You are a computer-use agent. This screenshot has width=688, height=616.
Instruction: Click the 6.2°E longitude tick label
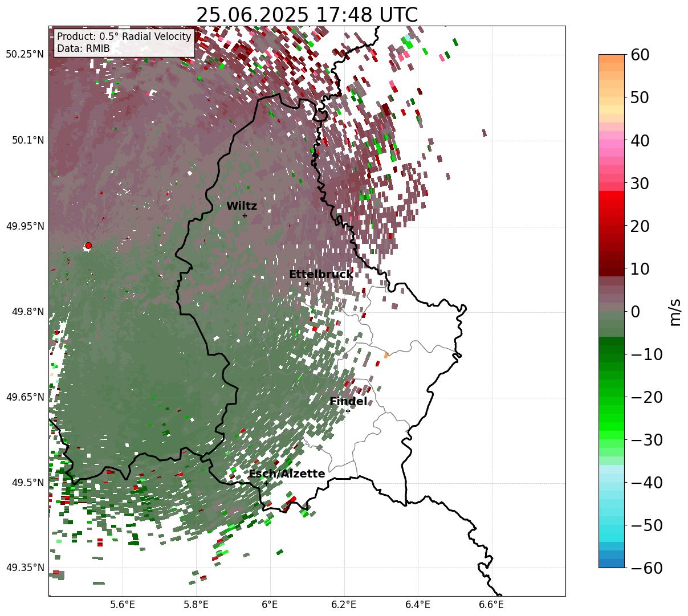pyautogui.click(x=344, y=605)
